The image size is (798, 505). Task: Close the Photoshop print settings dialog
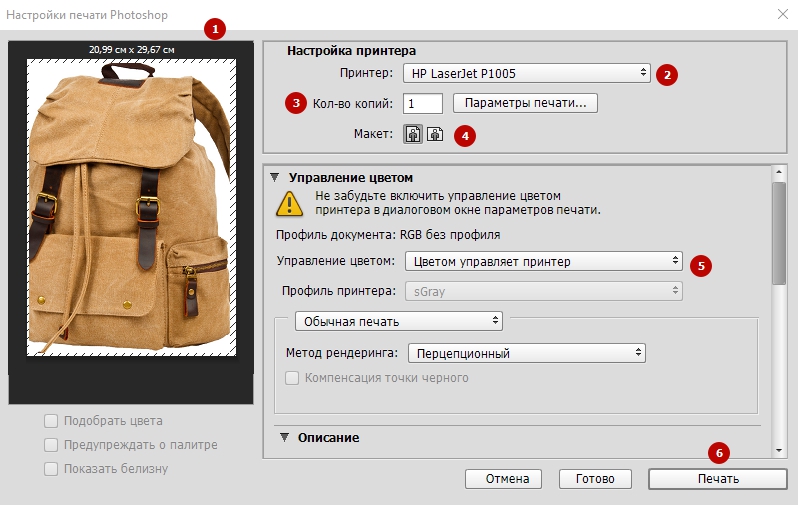pos(781,15)
